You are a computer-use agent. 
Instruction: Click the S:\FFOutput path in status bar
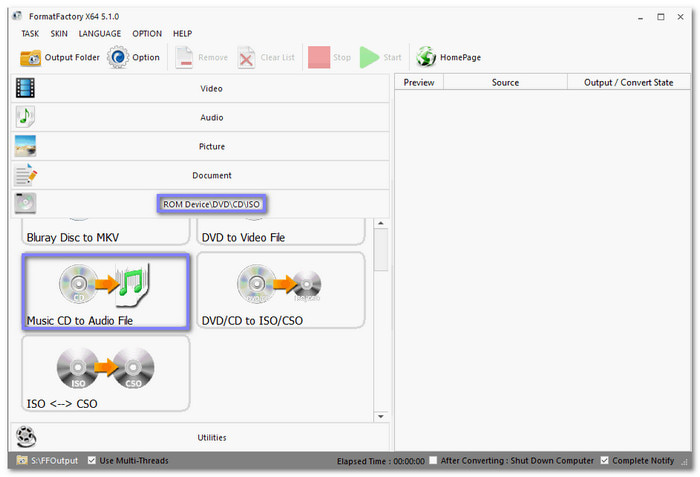tap(54, 460)
